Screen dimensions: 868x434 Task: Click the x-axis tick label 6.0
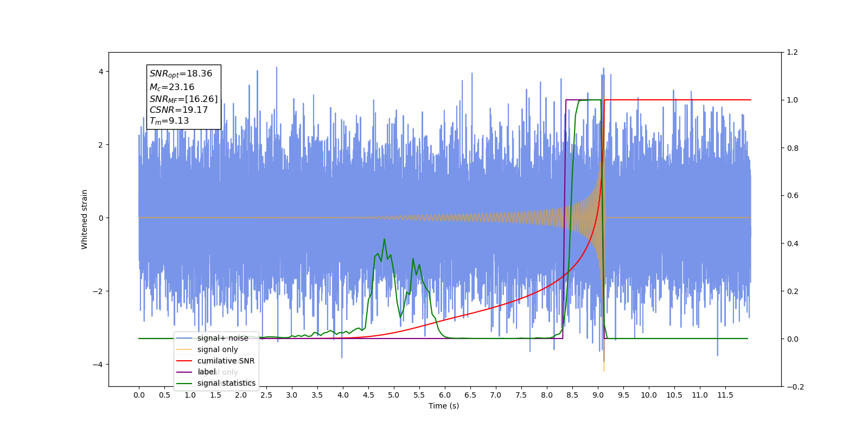coord(445,395)
